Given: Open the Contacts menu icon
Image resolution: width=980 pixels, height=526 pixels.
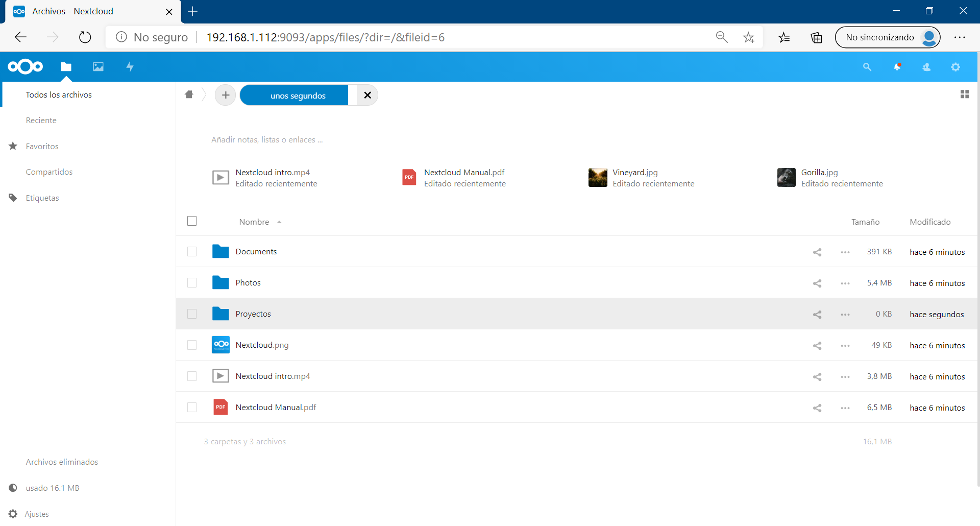Looking at the screenshot, I should coord(926,67).
